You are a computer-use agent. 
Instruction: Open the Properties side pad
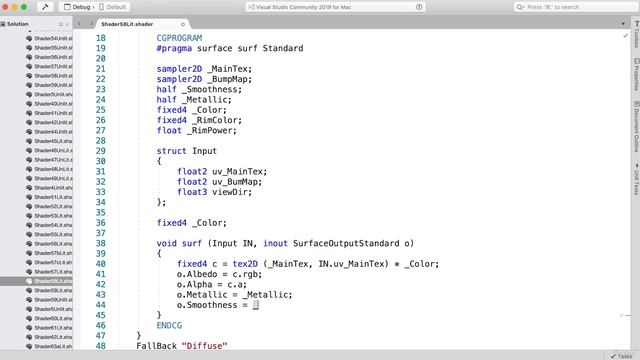pyautogui.click(x=636, y=74)
